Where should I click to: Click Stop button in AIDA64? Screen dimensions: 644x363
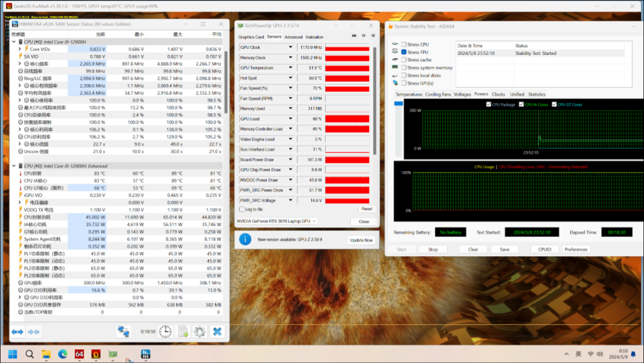[433, 250]
